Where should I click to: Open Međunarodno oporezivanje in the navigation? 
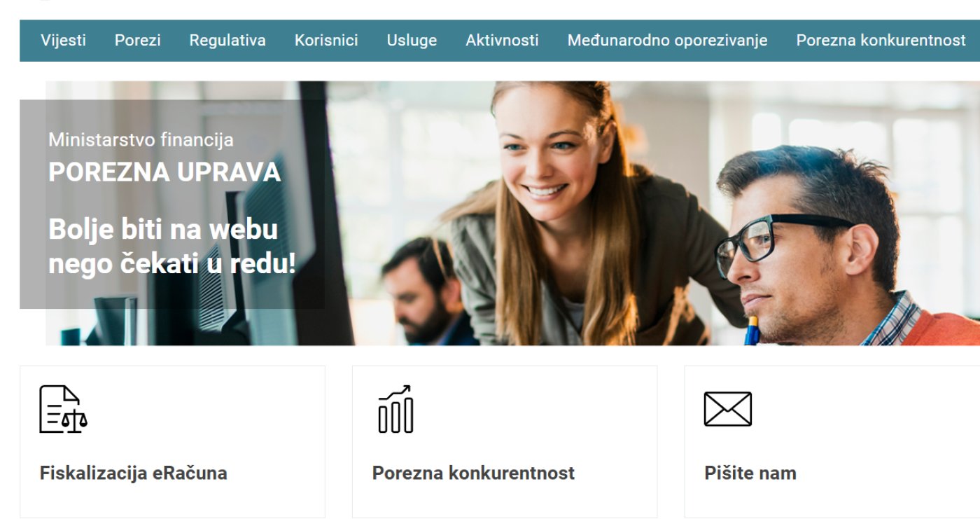pos(667,41)
